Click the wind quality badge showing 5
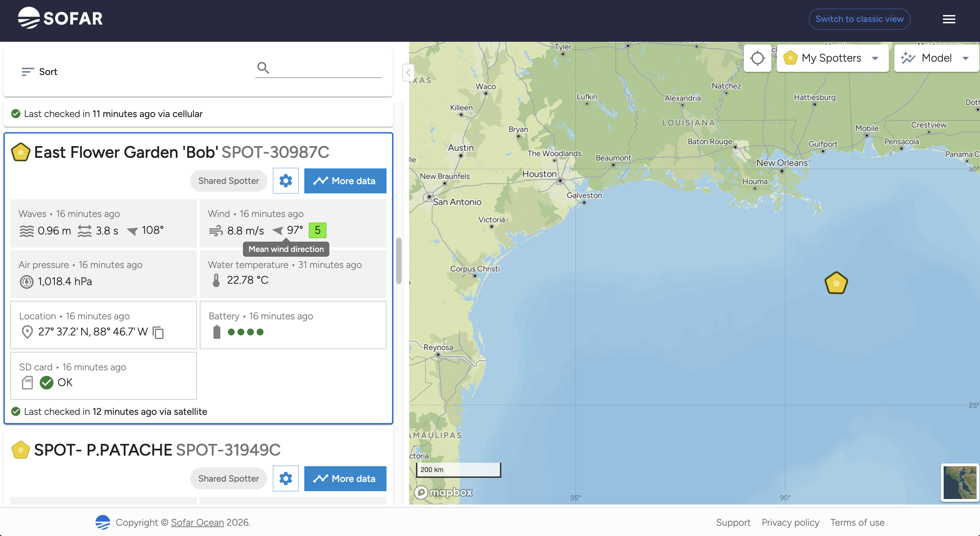Viewport: 980px width, 536px height. (317, 230)
